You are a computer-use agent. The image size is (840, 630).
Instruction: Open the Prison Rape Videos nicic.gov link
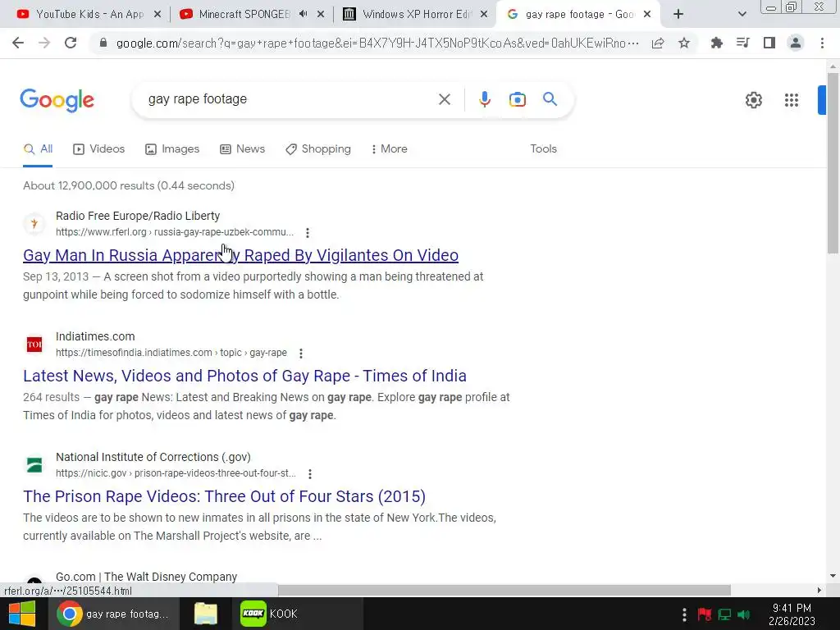(x=224, y=496)
